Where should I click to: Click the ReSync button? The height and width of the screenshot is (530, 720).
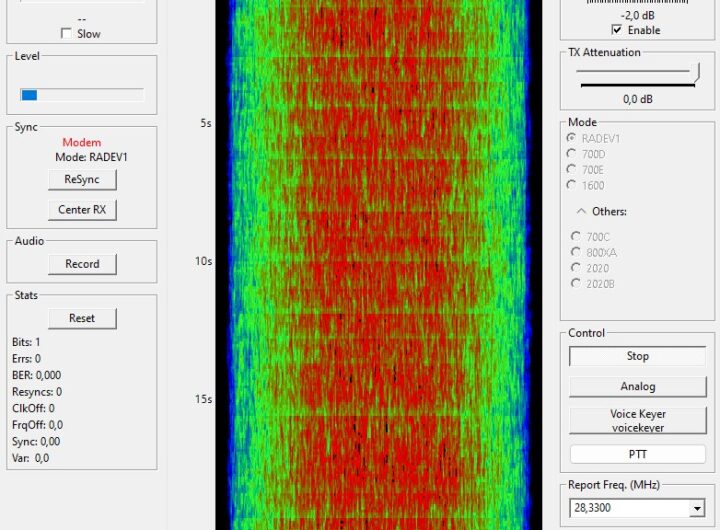point(82,179)
